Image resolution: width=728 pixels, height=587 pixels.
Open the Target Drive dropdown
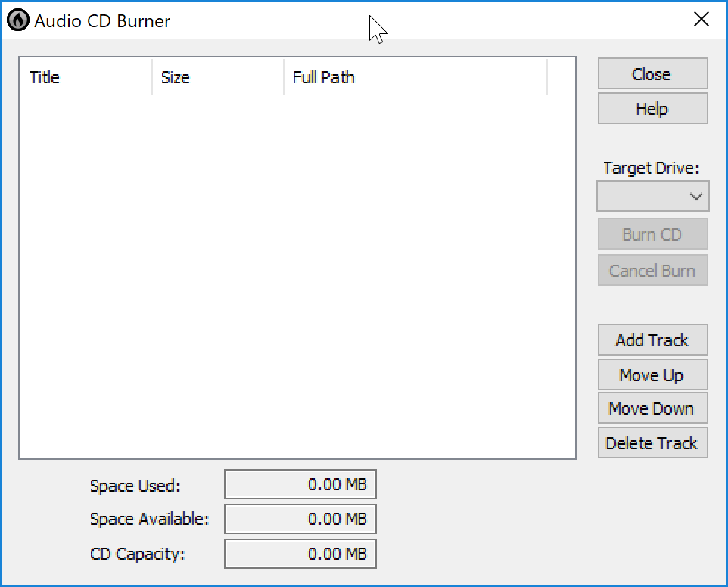point(652,196)
